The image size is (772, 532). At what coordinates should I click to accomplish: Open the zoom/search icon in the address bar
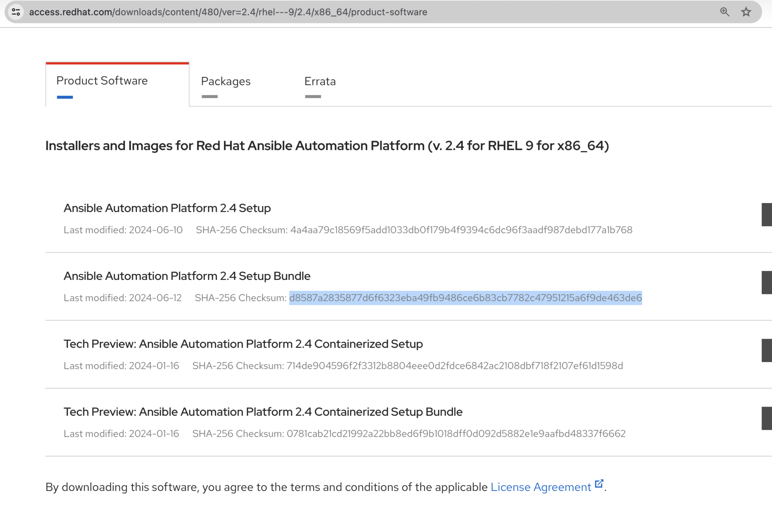[724, 12]
